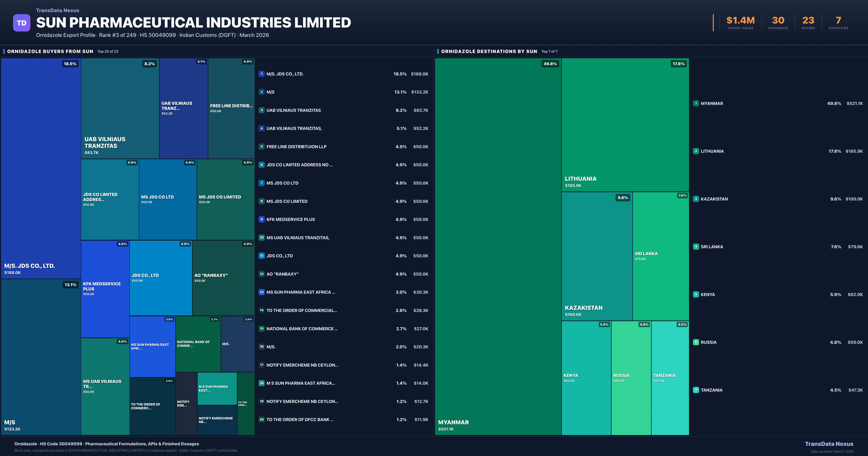Click the M/S. JDS CO., LTD. treemap tile

tap(41, 169)
